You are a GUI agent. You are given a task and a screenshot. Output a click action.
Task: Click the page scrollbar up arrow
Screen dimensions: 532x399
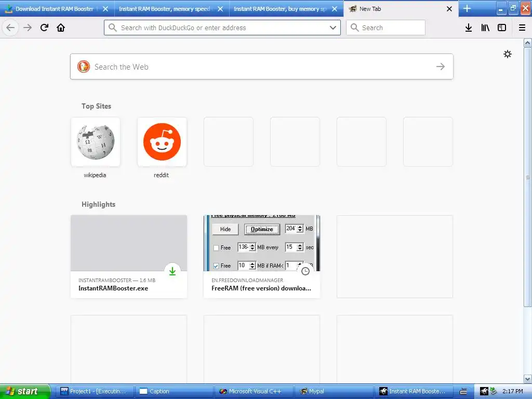point(528,43)
